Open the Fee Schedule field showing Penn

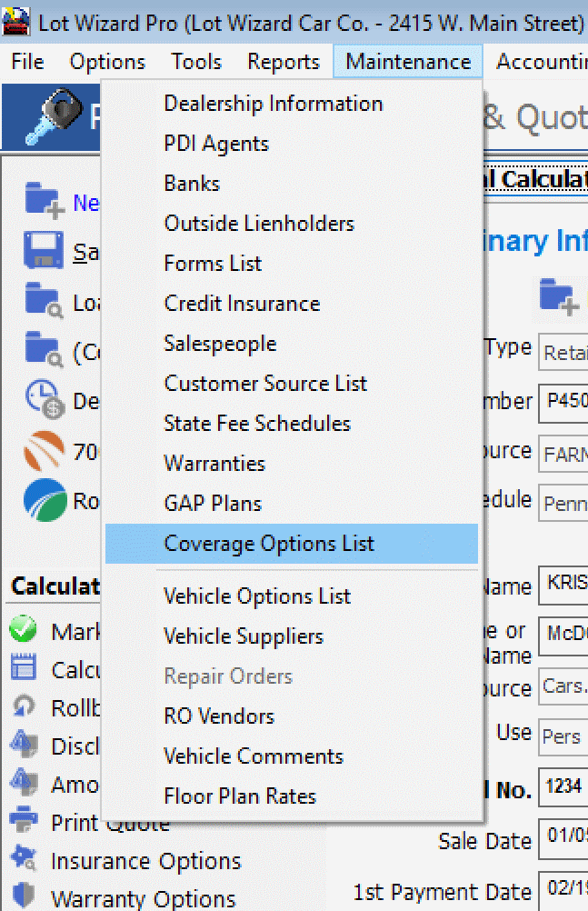(565, 500)
